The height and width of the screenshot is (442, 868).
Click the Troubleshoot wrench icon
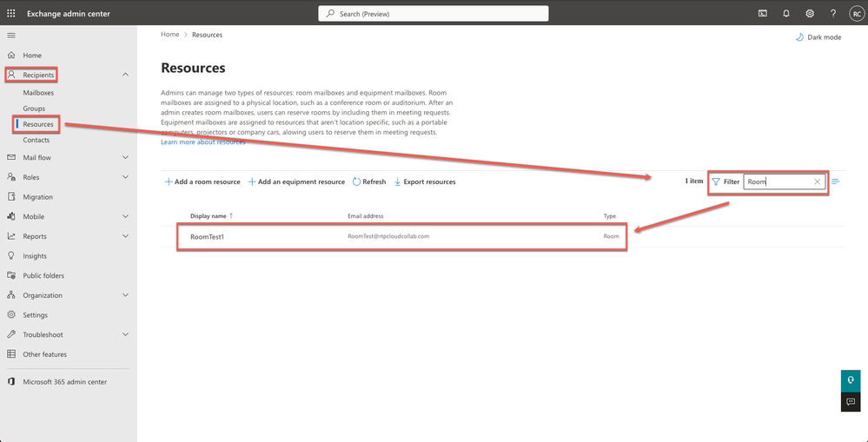coord(11,334)
